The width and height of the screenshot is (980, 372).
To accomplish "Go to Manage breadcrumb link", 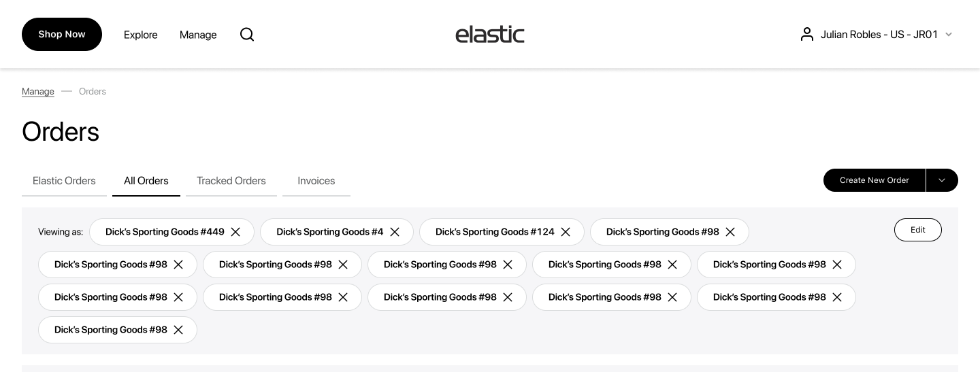I will (38, 91).
